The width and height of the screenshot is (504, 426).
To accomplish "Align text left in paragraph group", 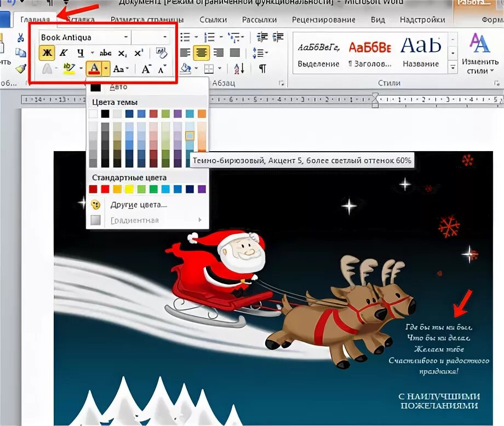I will coord(185,53).
